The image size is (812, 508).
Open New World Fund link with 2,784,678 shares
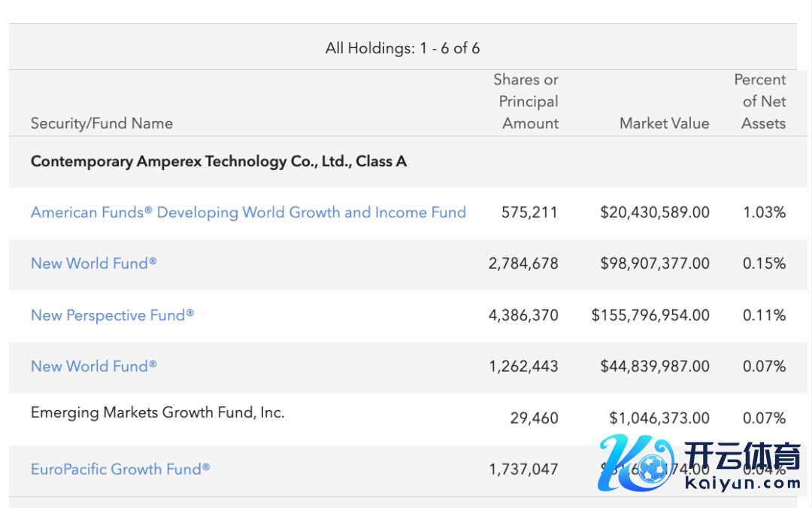(94, 263)
